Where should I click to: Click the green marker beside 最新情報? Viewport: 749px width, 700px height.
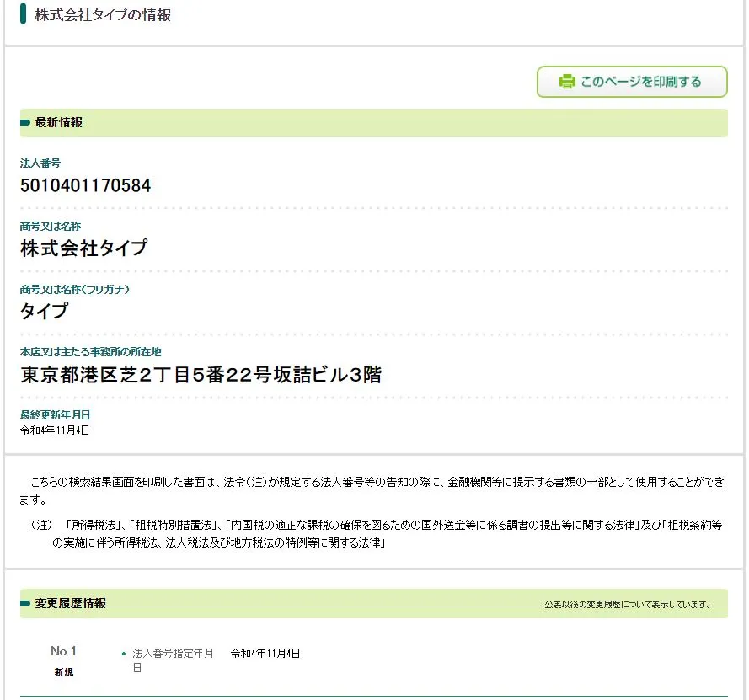coord(25,123)
